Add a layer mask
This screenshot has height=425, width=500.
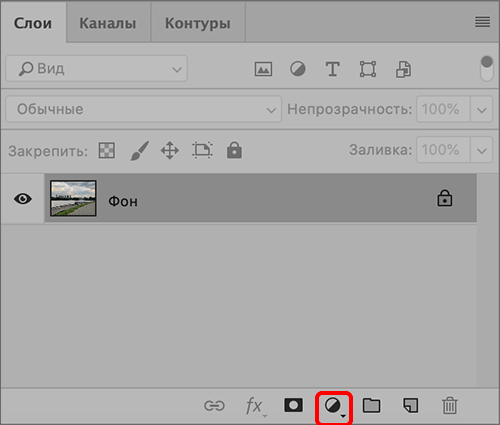(293, 405)
